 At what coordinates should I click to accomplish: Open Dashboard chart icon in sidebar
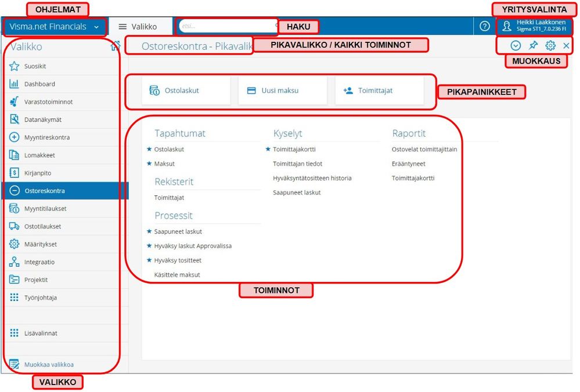[x=14, y=84]
